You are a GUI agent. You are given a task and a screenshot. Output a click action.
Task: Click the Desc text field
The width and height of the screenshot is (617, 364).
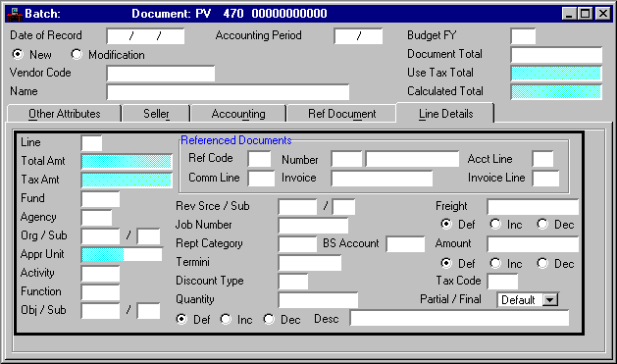click(460, 318)
